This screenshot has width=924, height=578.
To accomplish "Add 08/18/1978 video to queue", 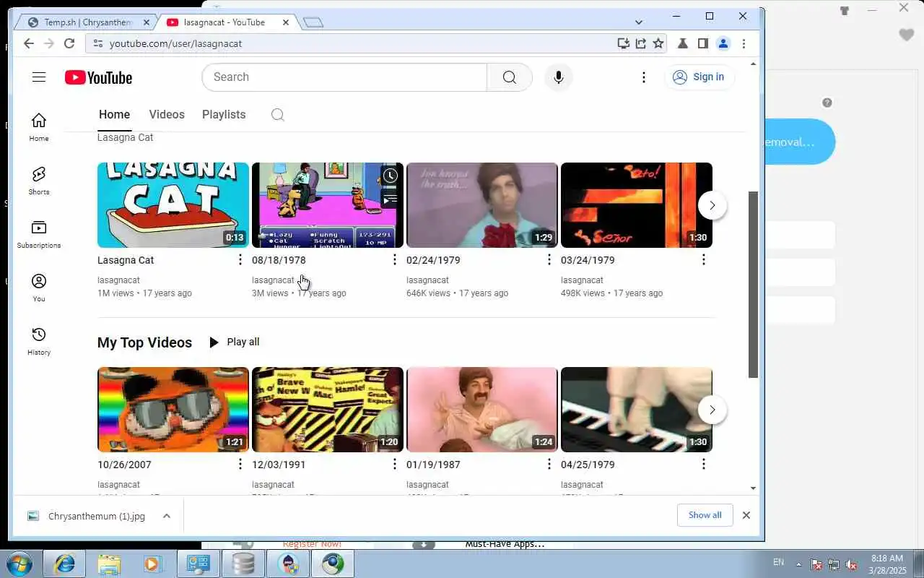I will click(x=390, y=199).
